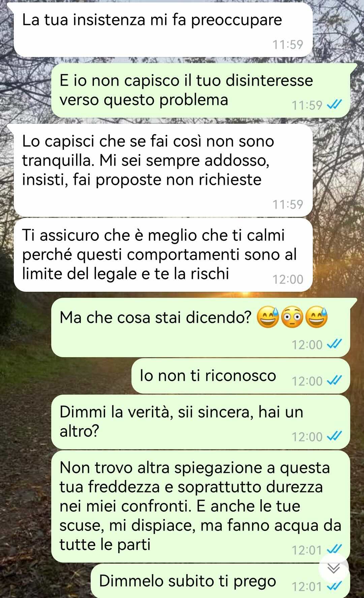Tap the last sweating smile emoji
This screenshot has width=364, height=598.
[x=316, y=318]
